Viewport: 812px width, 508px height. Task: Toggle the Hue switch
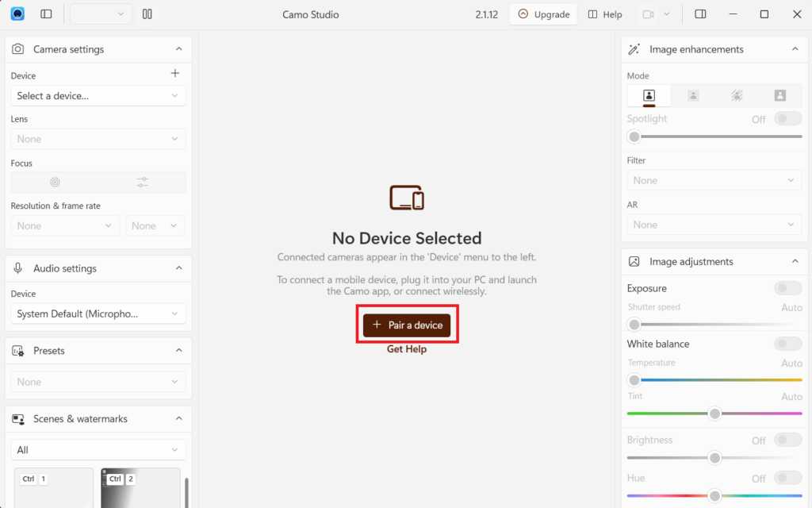click(787, 478)
